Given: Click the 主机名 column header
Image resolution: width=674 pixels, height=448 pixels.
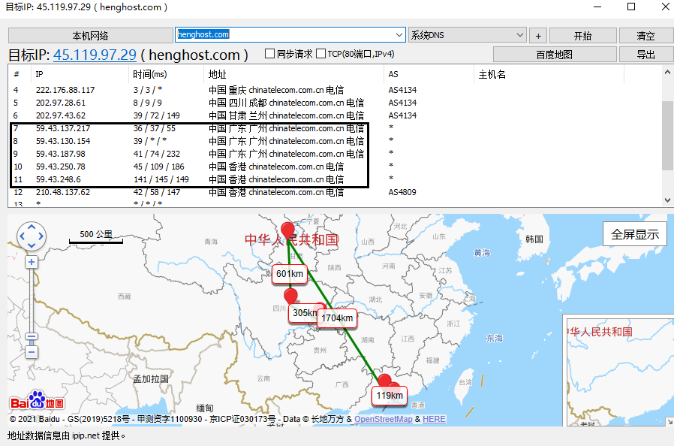Looking at the screenshot, I should tap(548, 74).
